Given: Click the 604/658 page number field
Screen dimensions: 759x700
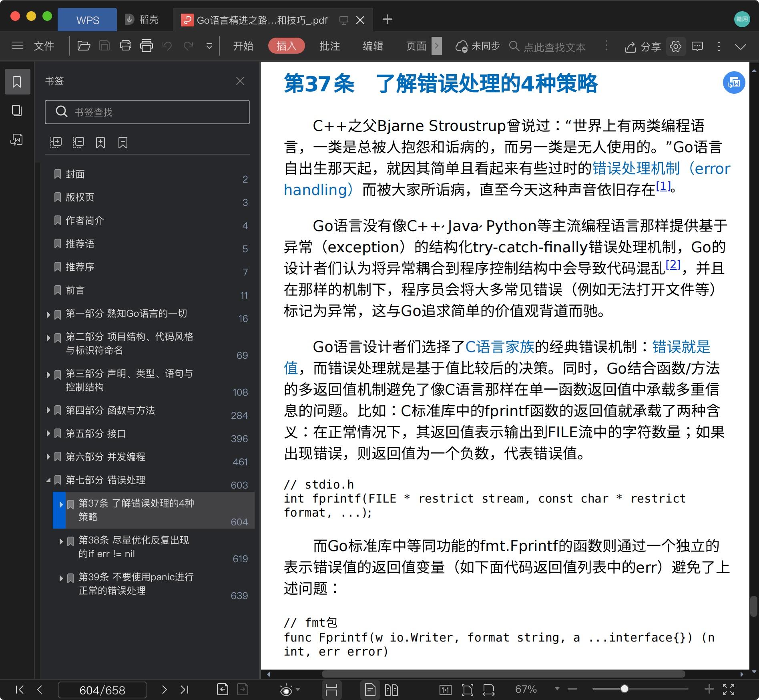Looking at the screenshot, I should [102, 690].
